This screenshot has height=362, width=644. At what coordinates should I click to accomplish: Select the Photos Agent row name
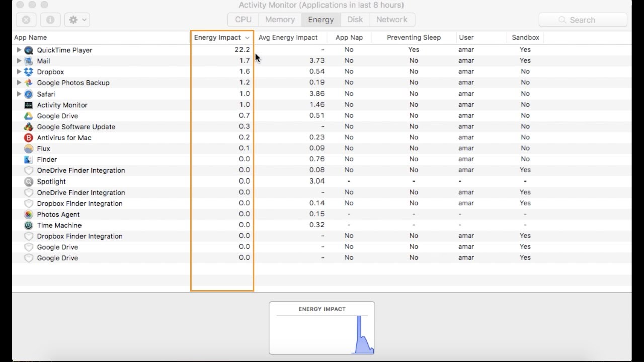(x=58, y=215)
